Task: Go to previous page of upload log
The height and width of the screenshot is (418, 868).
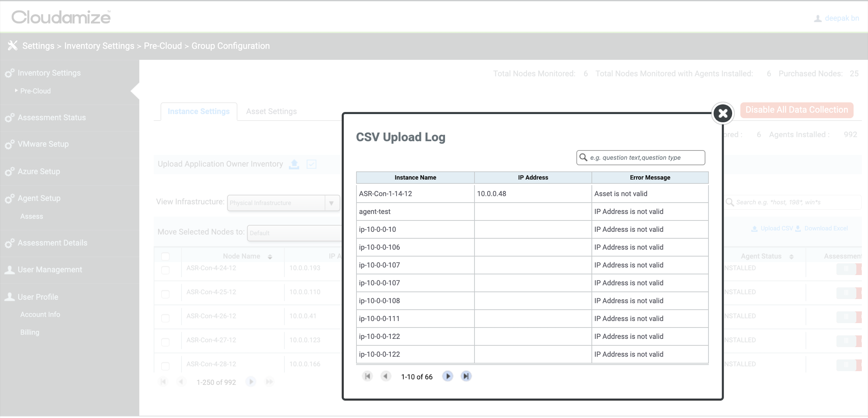Action: [x=386, y=376]
